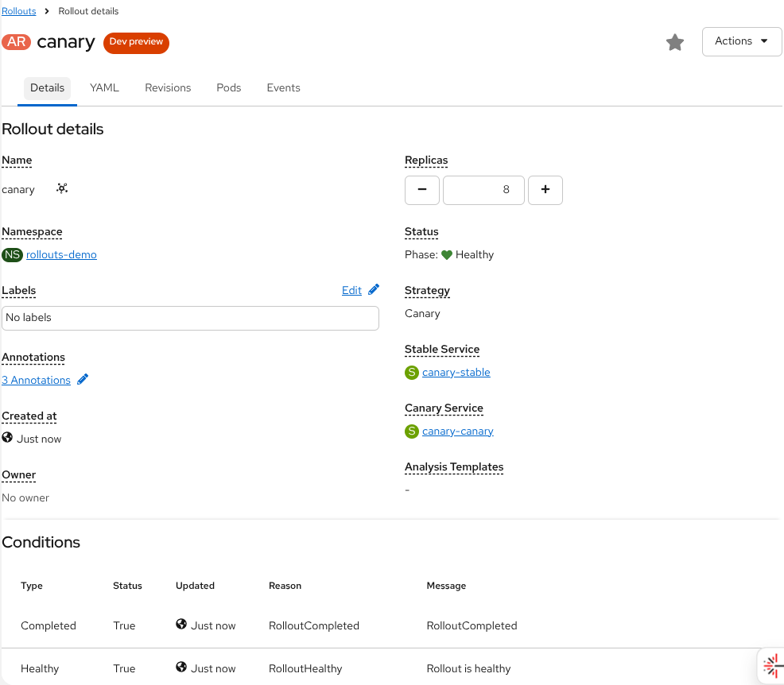This screenshot has height=685, width=784.
Task: Follow the canary-stable service link
Action: 456,373
